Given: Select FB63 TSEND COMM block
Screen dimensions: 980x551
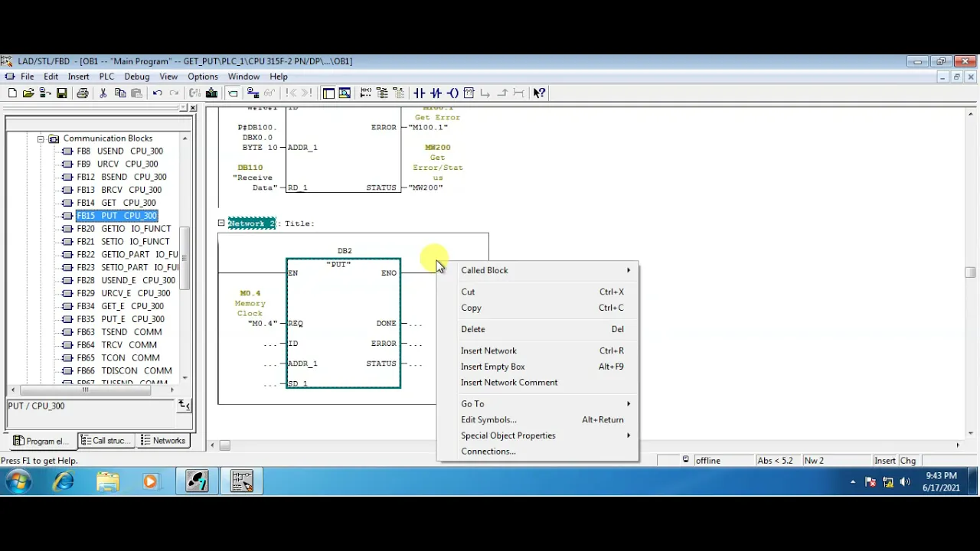Looking at the screenshot, I should tap(119, 332).
